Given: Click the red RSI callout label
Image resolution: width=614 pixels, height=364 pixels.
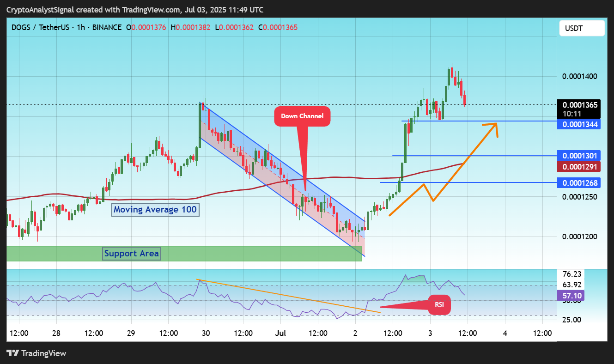Looking at the screenshot, I should tap(439, 305).
